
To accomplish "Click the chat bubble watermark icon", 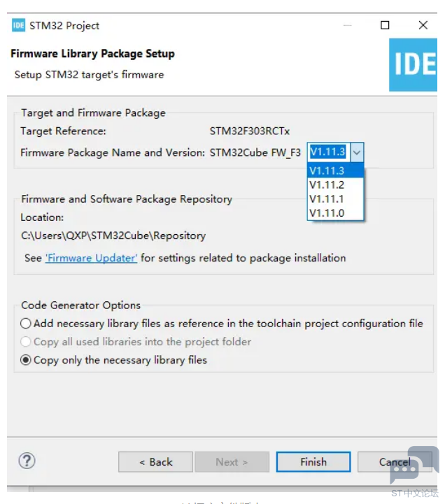I will point(414,464).
